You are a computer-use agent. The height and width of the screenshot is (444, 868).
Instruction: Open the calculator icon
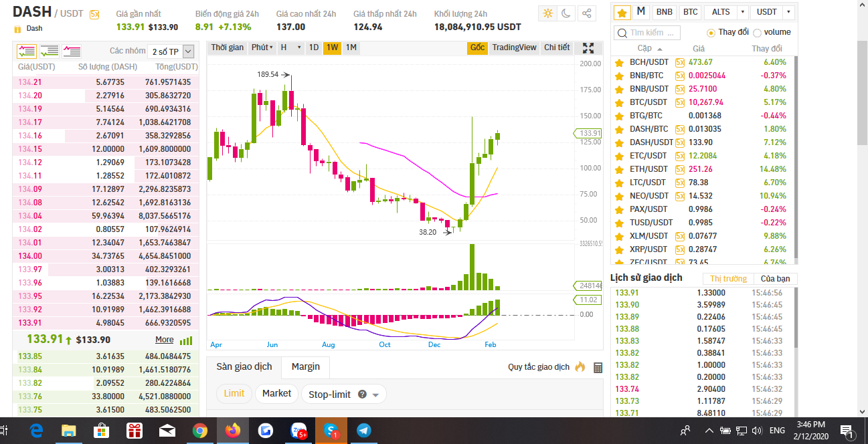pos(598,368)
